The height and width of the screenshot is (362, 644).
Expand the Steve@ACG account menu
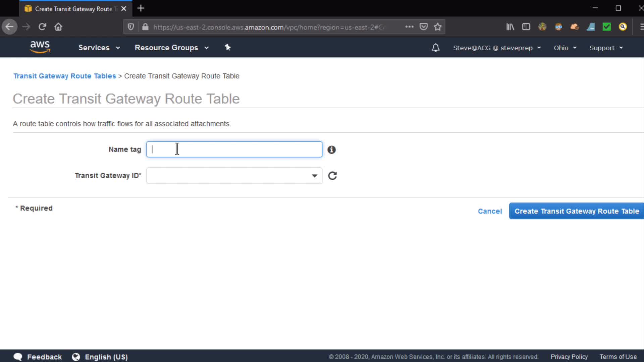[497, 48]
